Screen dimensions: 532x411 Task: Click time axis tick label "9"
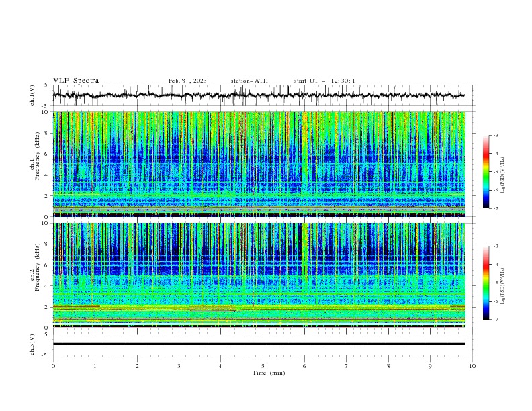click(x=430, y=366)
